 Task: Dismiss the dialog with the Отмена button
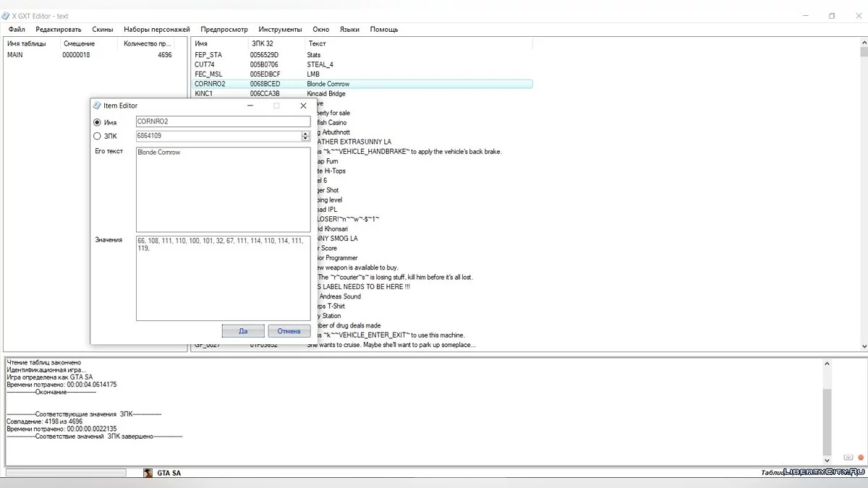click(x=289, y=330)
